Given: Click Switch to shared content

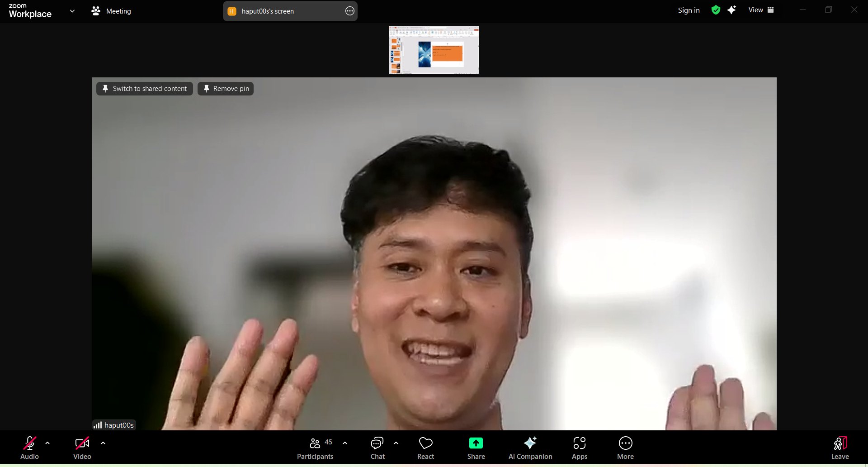Looking at the screenshot, I should coord(145,89).
